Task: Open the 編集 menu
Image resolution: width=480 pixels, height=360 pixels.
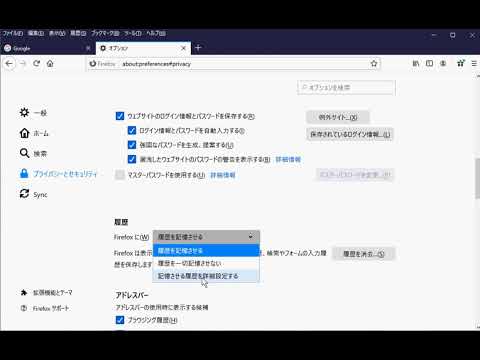Action: tap(36, 33)
